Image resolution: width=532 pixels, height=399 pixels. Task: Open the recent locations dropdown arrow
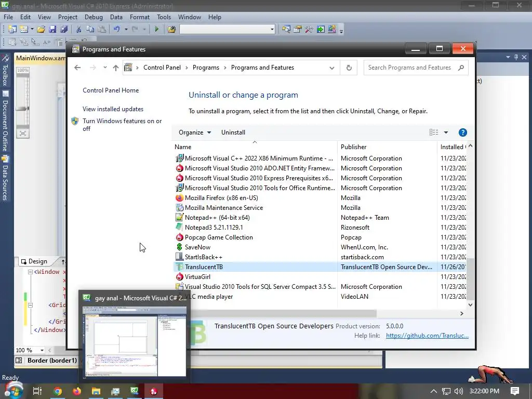pyautogui.click(x=105, y=67)
